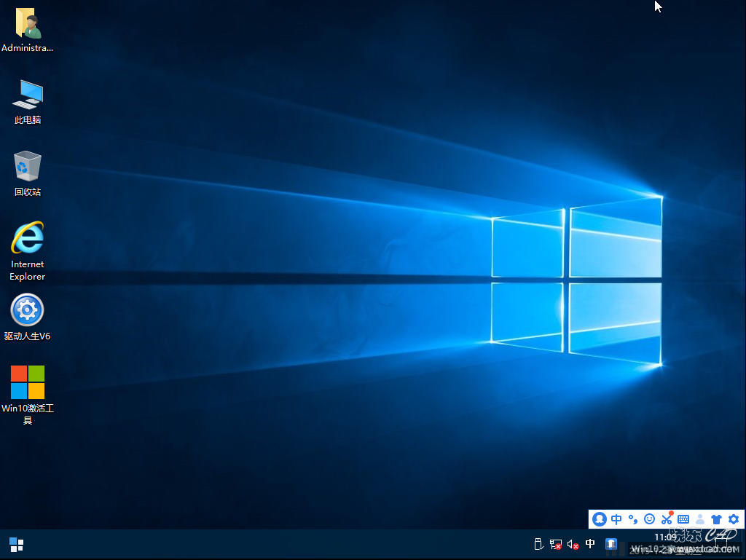Open the skin shirt icon in IME toolbar

(x=717, y=519)
